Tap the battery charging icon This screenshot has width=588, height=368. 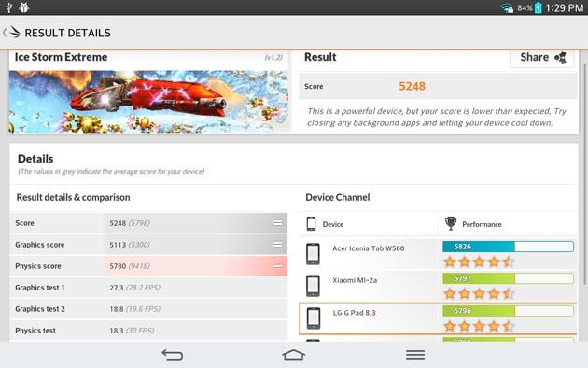(x=539, y=7)
